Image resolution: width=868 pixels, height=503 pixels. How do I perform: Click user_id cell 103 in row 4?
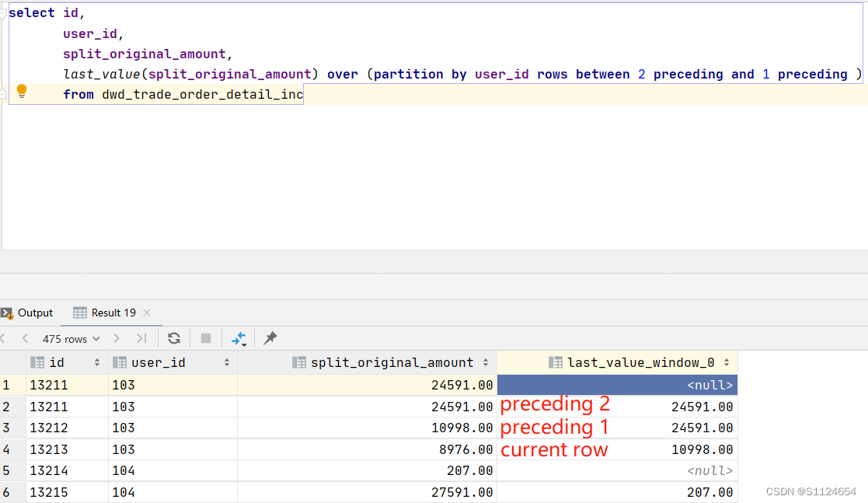pos(173,449)
